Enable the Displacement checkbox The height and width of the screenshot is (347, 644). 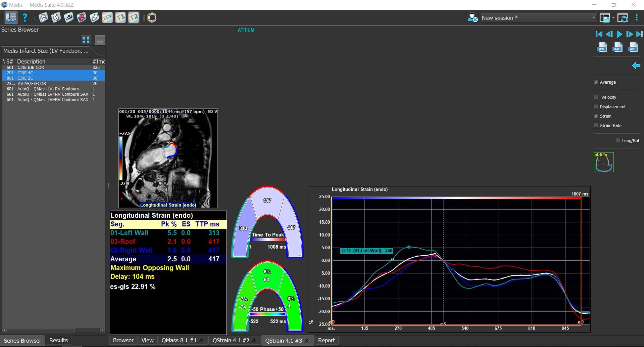pos(596,106)
